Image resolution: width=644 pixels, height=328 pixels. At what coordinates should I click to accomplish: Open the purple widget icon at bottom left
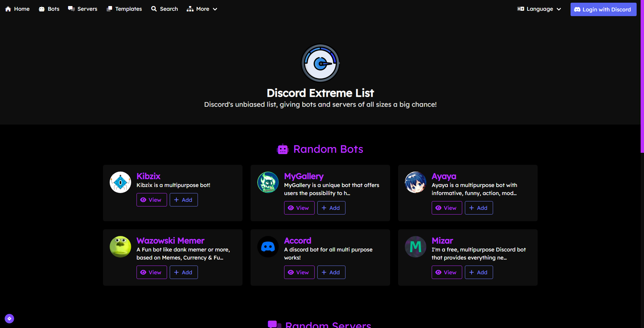(9, 319)
